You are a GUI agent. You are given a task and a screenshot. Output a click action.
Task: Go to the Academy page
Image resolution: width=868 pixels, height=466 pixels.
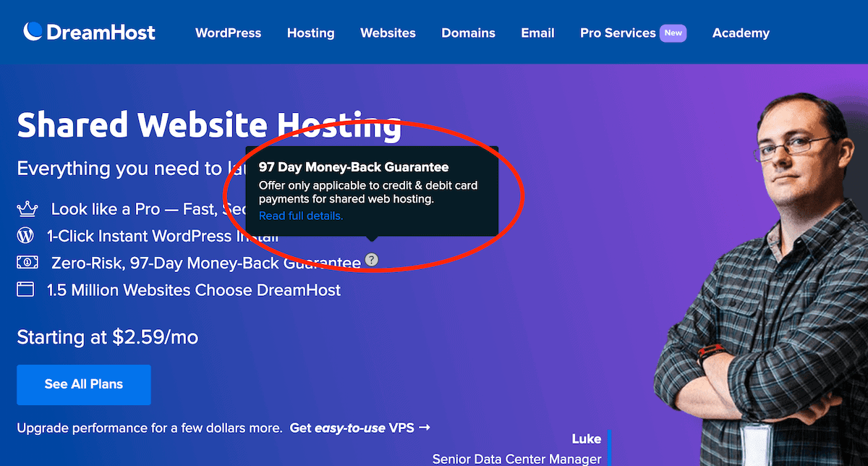point(741,33)
